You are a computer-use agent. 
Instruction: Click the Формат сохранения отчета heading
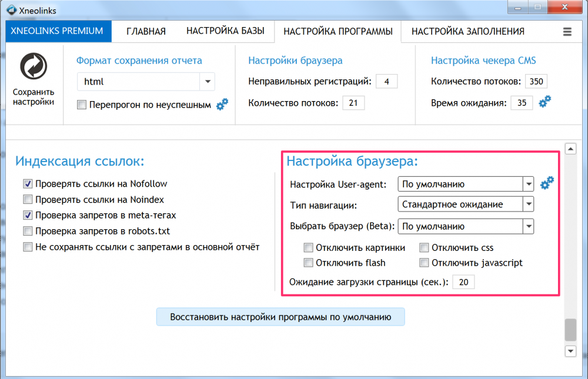click(x=139, y=61)
